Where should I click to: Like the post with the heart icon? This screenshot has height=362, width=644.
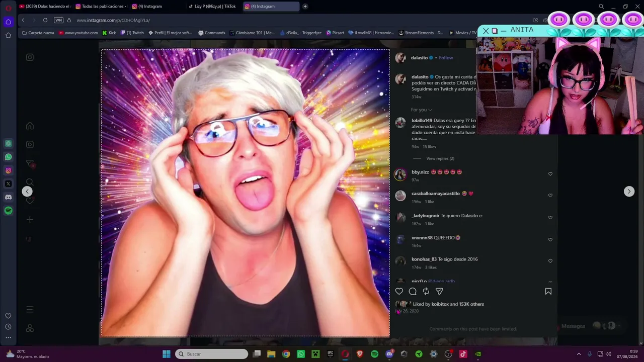(x=399, y=291)
